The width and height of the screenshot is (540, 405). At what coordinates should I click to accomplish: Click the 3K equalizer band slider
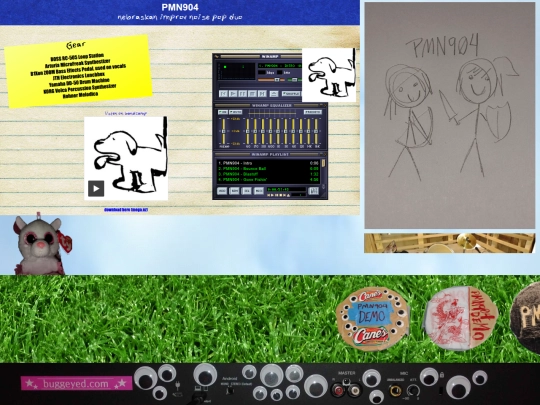point(285,131)
